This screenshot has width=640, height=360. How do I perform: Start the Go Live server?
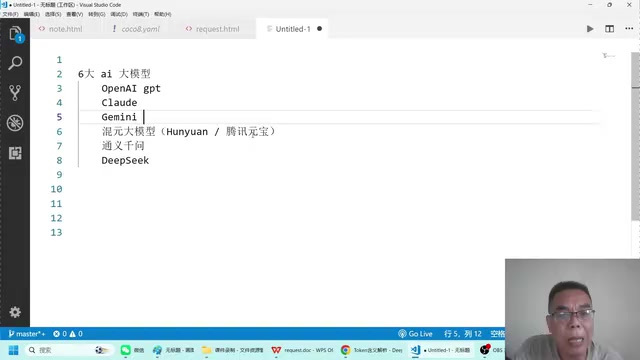coord(415,333)
